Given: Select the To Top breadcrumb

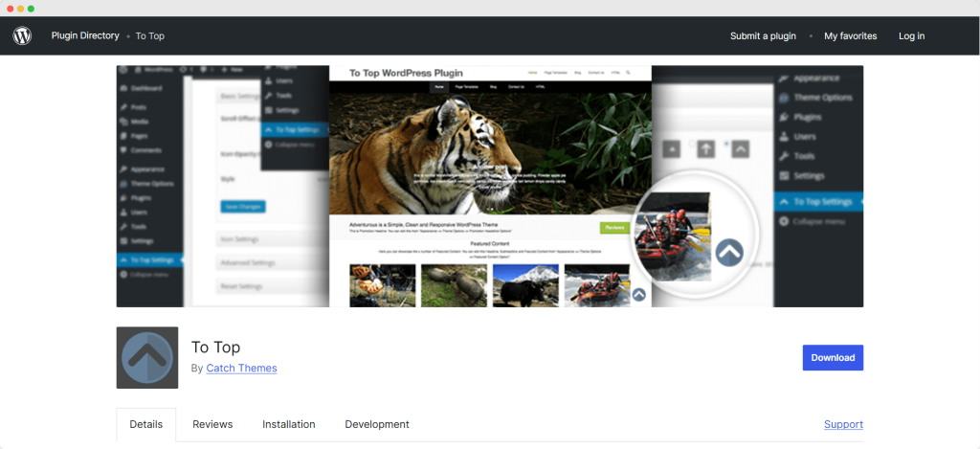Looking at the screenshot, I should pyautogui.click(x=150, y=35).
